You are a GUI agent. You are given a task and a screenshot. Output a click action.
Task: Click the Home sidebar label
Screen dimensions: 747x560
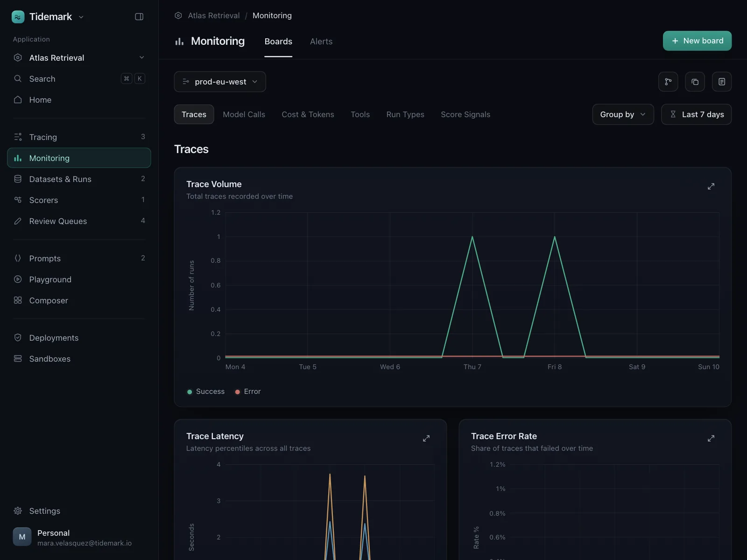(40, 100)
